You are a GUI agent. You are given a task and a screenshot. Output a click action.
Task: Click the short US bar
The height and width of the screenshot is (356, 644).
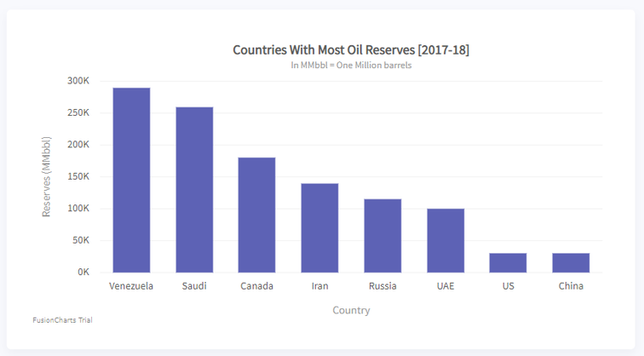508,262
